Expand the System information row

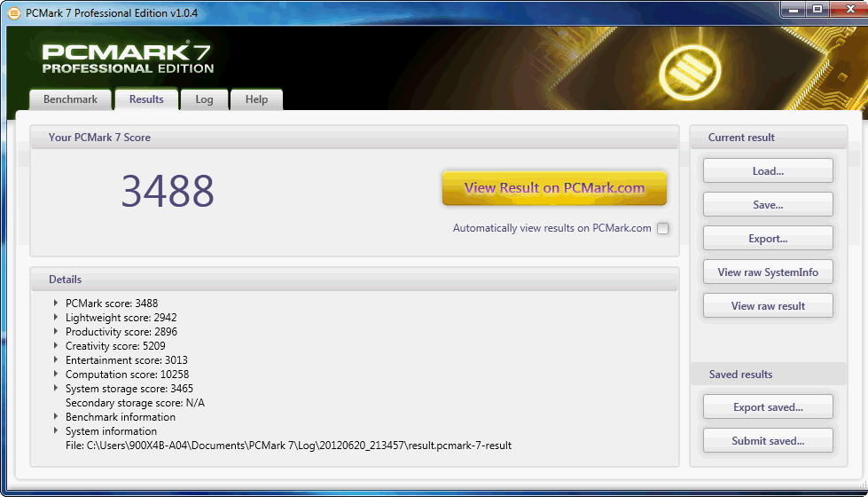click(56, 431)
